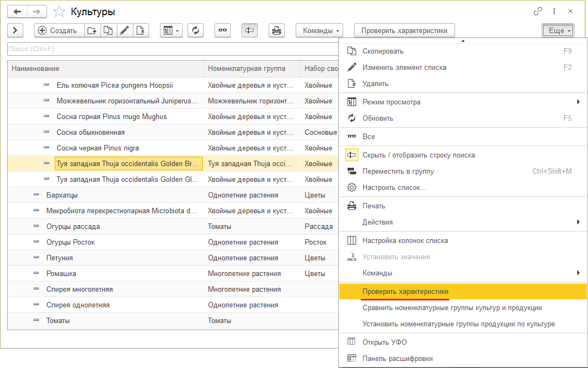Click the create new group folder icon
This screenshot has height=368, width=588.
pyautogui.click(x=92, y=31)
